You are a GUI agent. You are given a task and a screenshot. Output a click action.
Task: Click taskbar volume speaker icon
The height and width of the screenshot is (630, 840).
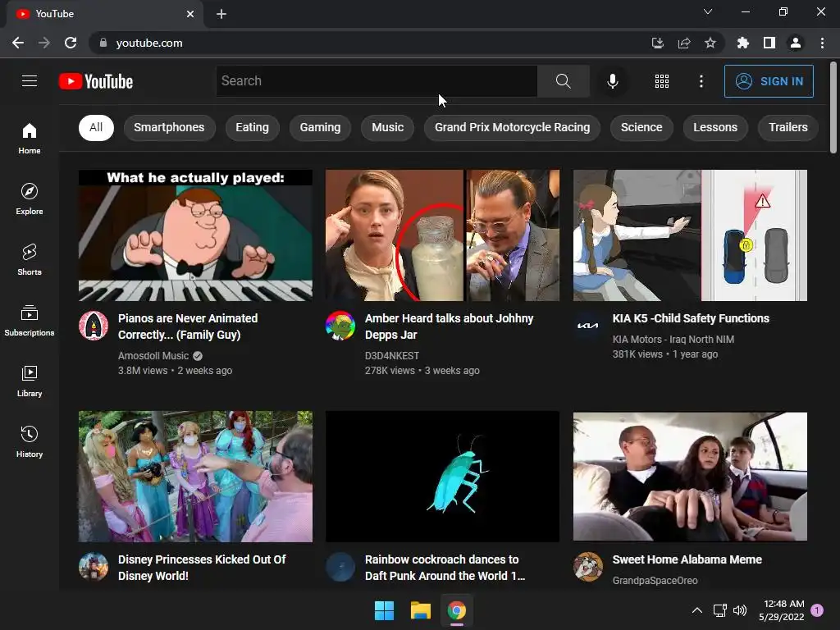click(740, 610)
